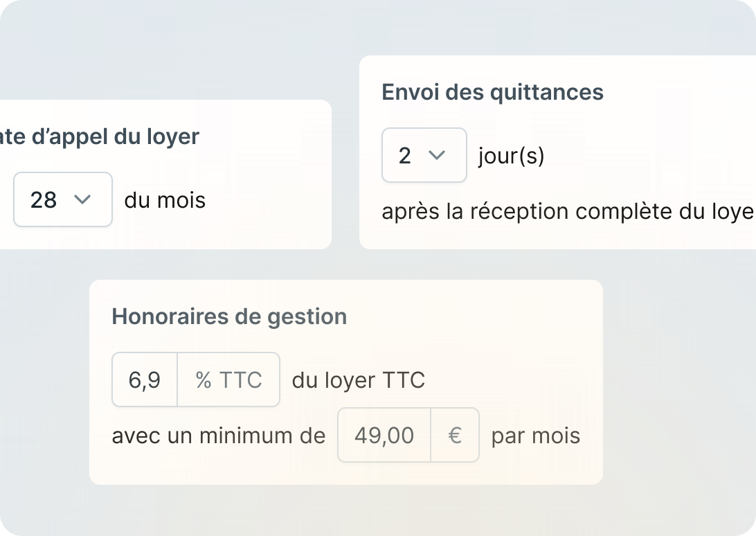Click the "Honoraires de gestion" heading

[229, 316]
